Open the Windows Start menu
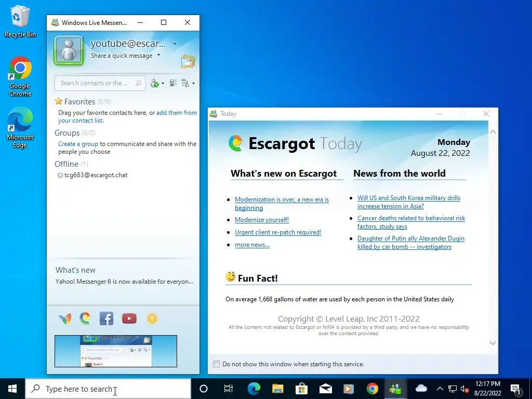Image resolution: width=532 pixels, height=399 pixels. click(x=12, y=389)
